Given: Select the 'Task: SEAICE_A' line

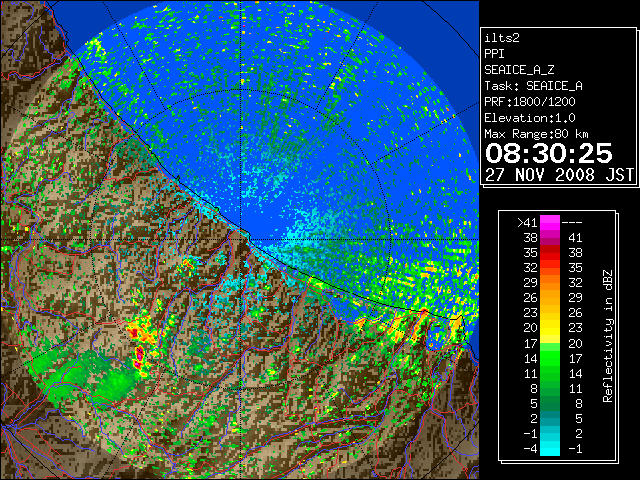Looking at the screenshot, I should [533, 86].
